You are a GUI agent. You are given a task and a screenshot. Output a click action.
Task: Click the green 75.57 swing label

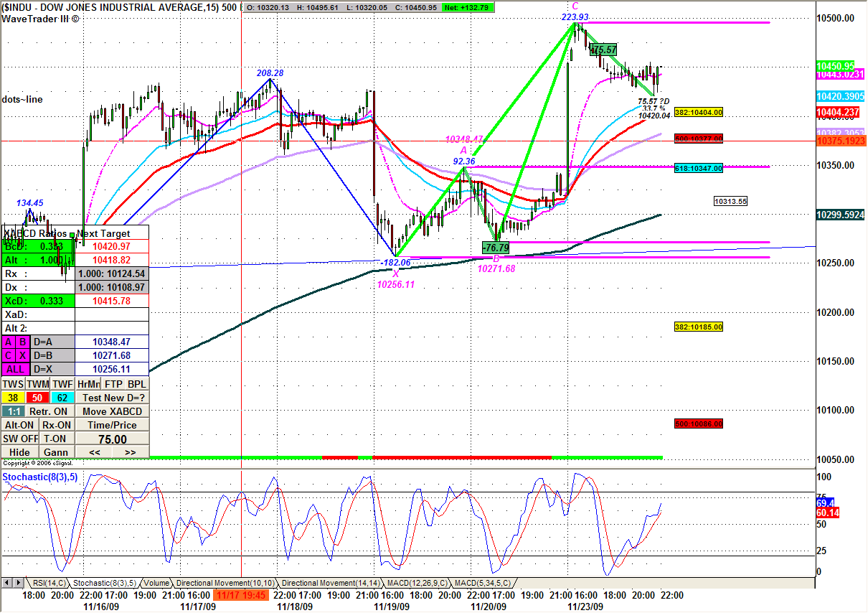click(x=603, y=50)
